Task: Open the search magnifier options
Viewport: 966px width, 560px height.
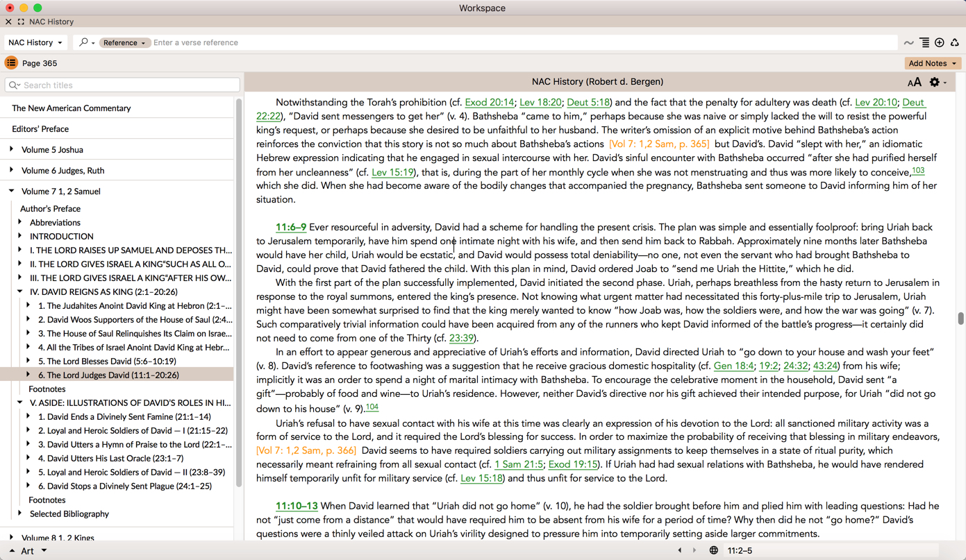Action: click(87, 42)
